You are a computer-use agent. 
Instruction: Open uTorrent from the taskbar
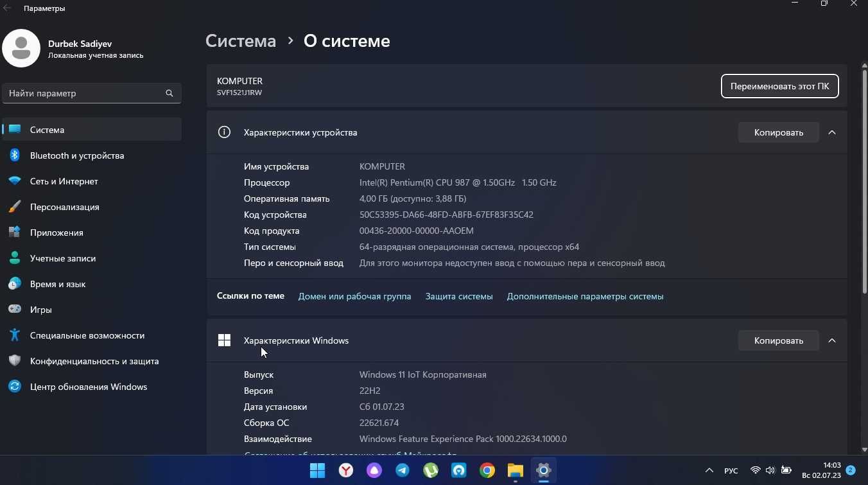(431, 470)
